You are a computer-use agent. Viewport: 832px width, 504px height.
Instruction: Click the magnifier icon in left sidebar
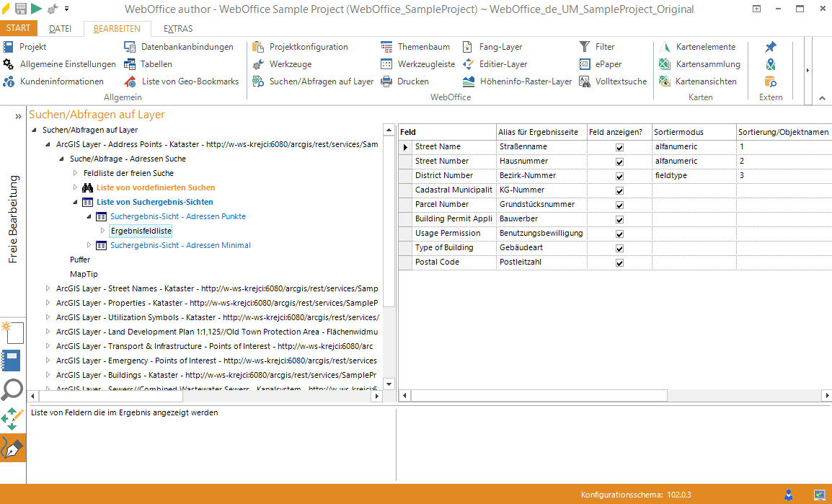tap(12, 390)
